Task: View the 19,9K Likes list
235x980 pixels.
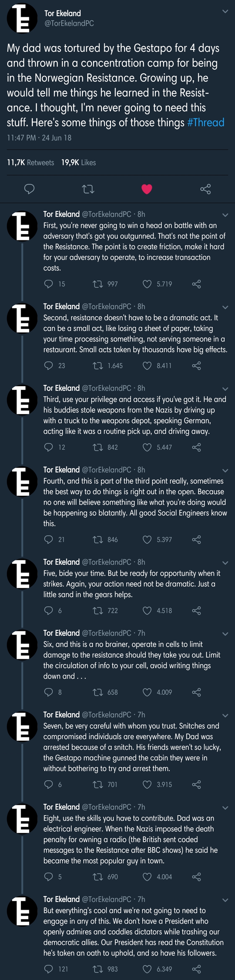Action: click(x=79, y=163)
